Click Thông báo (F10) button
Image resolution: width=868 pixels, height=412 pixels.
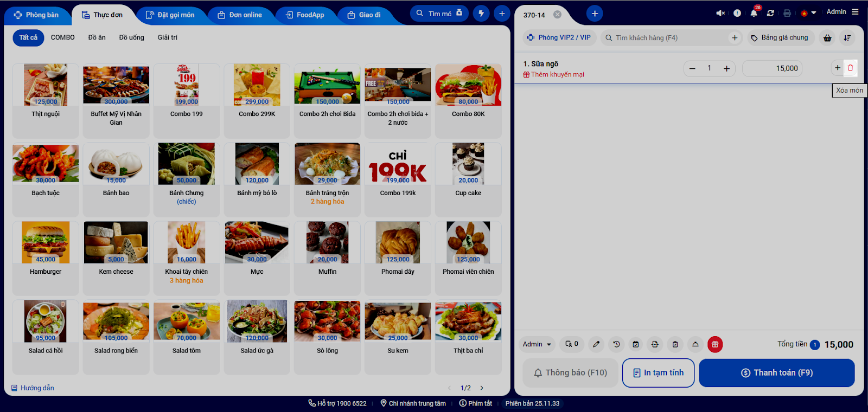[x=571, y=373]
